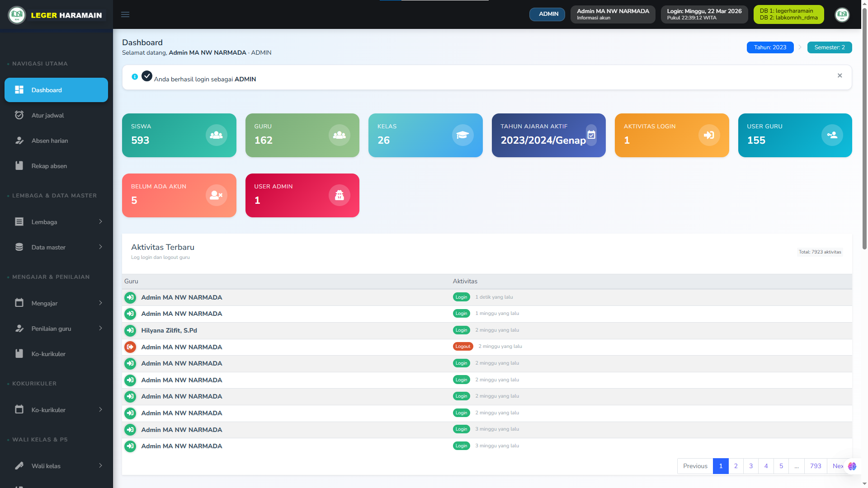Click the ADMIN role badge in the header
868x488 pixels.
[x=547, y=14]
